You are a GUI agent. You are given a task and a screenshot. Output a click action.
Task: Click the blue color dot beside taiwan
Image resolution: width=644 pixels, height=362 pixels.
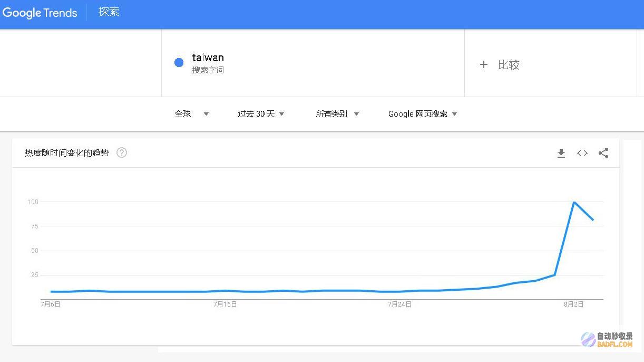(x=179, y=63)
